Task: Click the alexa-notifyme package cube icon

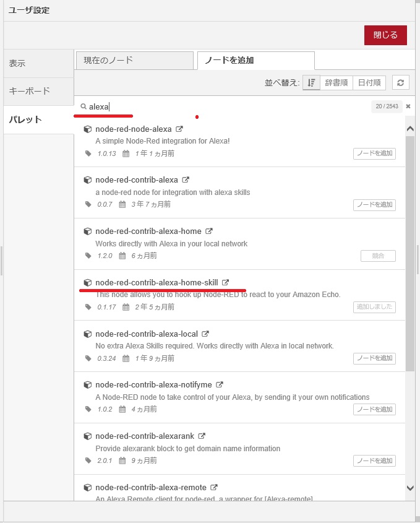Action: point(87,385)
